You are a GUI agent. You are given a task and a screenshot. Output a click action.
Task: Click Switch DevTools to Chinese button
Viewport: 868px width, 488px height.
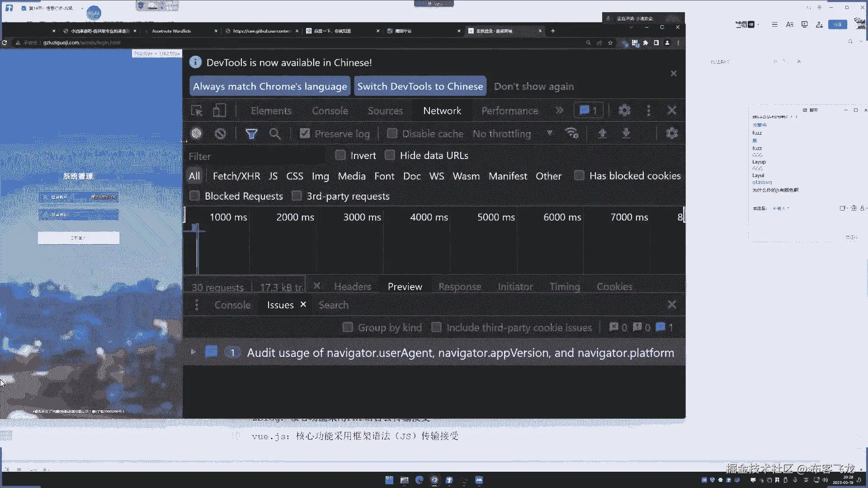coord(420,86)
